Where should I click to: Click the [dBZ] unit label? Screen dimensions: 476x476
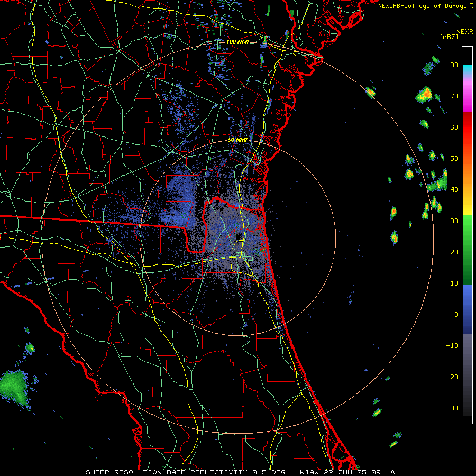[x=449, y=37]
